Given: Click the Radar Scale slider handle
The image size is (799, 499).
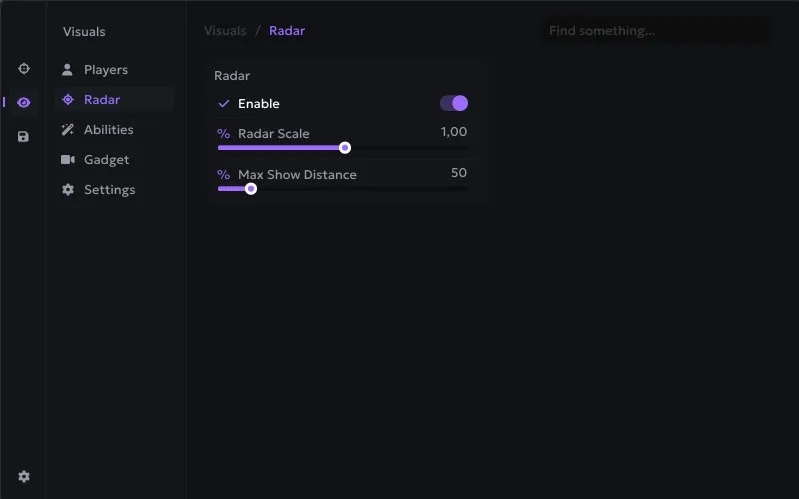Looking at the screenshot, I should coord(345,148).
